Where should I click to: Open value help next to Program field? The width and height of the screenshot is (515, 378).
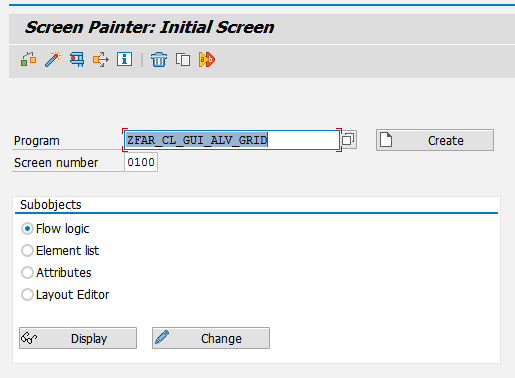349,139
